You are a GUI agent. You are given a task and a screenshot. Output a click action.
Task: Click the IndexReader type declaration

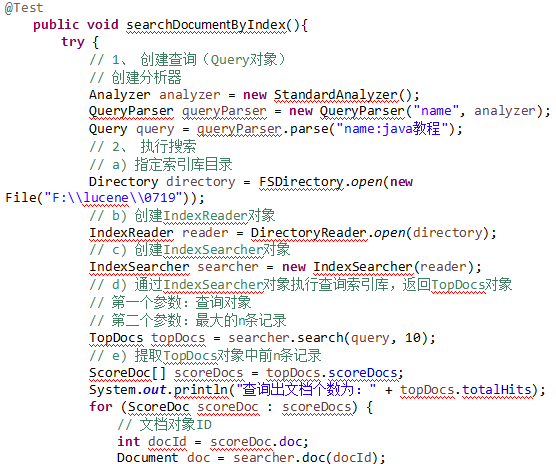pyautogui.click(x=131, y=233)
